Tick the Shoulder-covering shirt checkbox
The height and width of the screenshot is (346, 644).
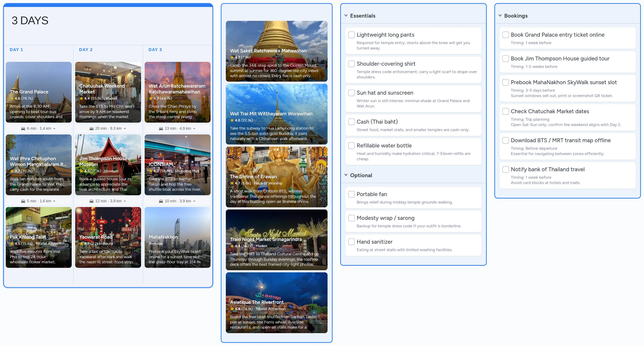(x=351, y=64)
